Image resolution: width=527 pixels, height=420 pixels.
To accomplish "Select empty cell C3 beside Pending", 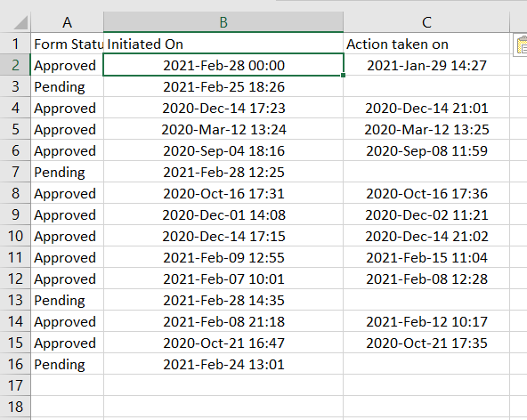I will click(426, 86).
